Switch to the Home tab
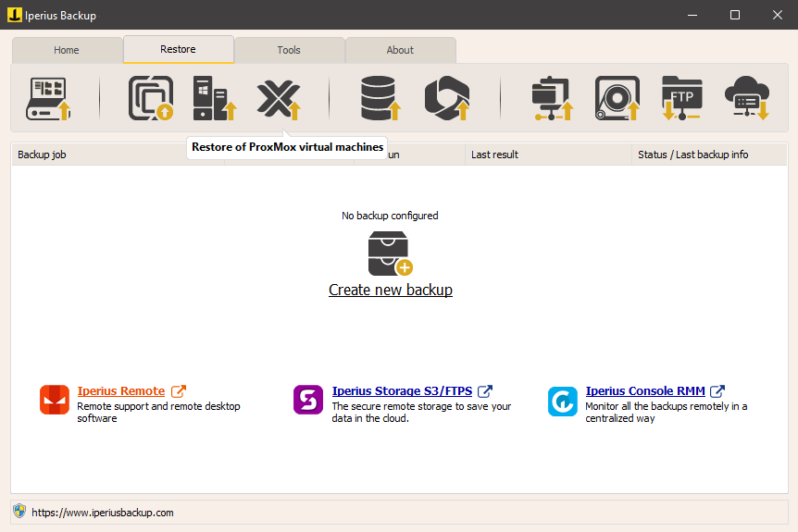The width and height of the screenshot is (798, 532). tap(67, 50)
